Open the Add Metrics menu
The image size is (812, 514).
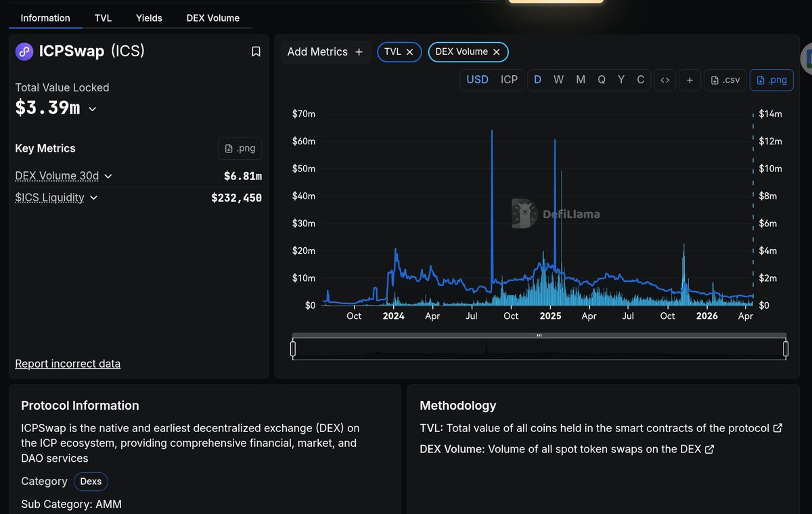click(x=325, y=52)
